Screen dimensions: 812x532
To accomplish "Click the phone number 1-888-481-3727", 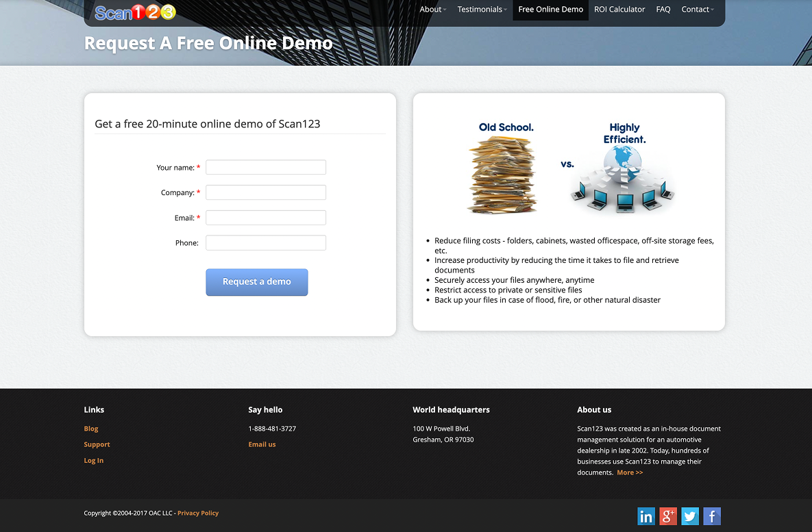I will point(273,429).
